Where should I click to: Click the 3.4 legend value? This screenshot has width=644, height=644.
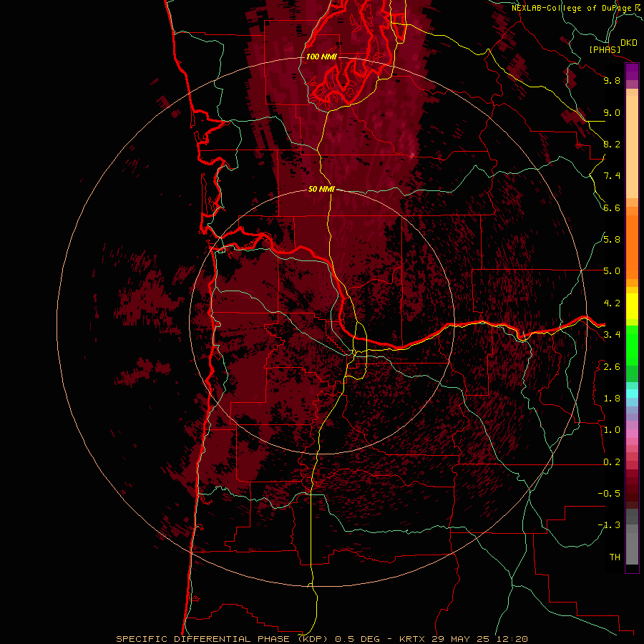click(x=612, y=335)
